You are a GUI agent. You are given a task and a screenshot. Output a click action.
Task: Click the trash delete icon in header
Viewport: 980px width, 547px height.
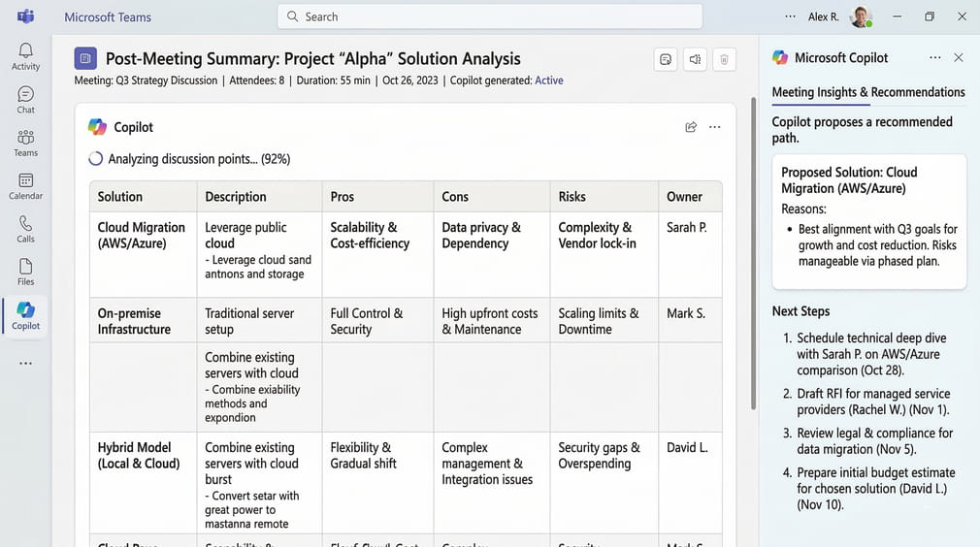point(723,60)
